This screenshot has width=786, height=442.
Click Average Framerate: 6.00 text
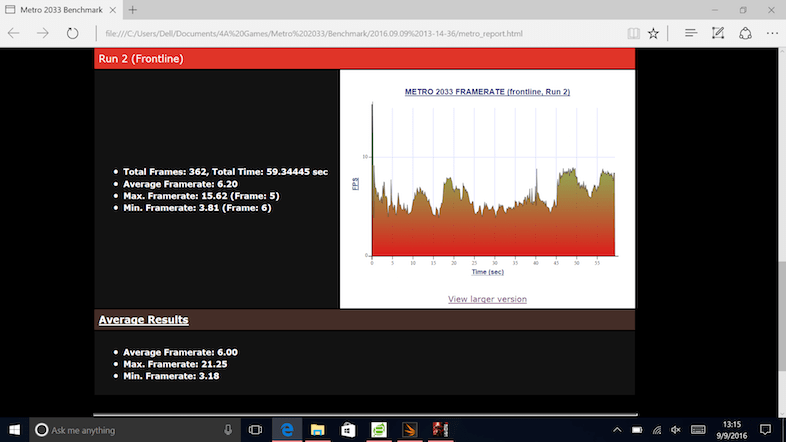(x=180, y=352)
